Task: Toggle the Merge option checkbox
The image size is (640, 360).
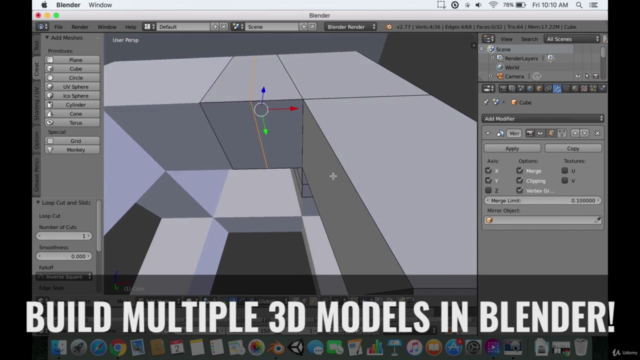Action: 520,171
